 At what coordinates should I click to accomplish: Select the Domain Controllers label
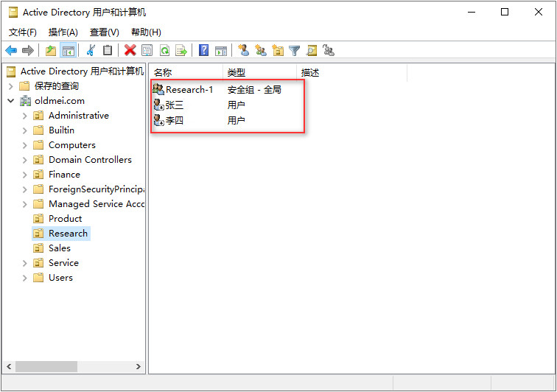pos(90,160)
